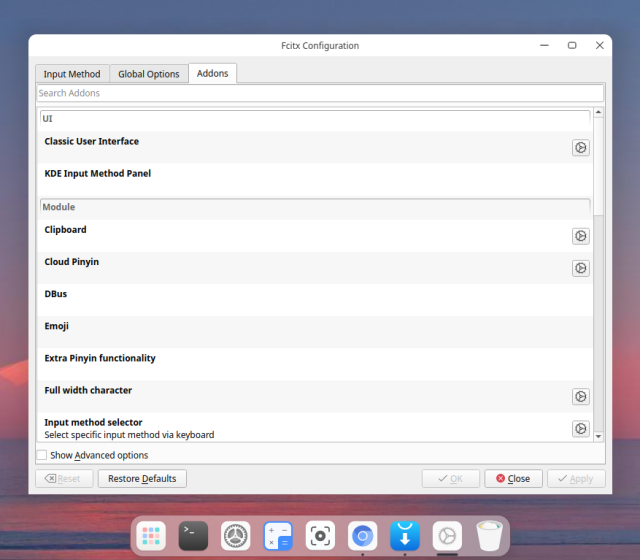This screenshot has width=640, height=560.
Task: Switch to the Global Options tab
Action: pyautogui.click(x=149, y=74)
